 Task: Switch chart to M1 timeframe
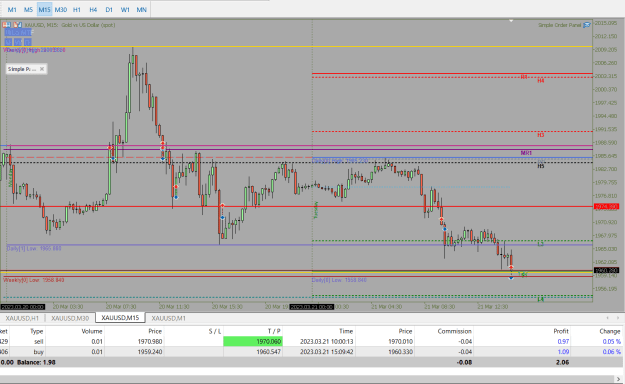point(12,10)
